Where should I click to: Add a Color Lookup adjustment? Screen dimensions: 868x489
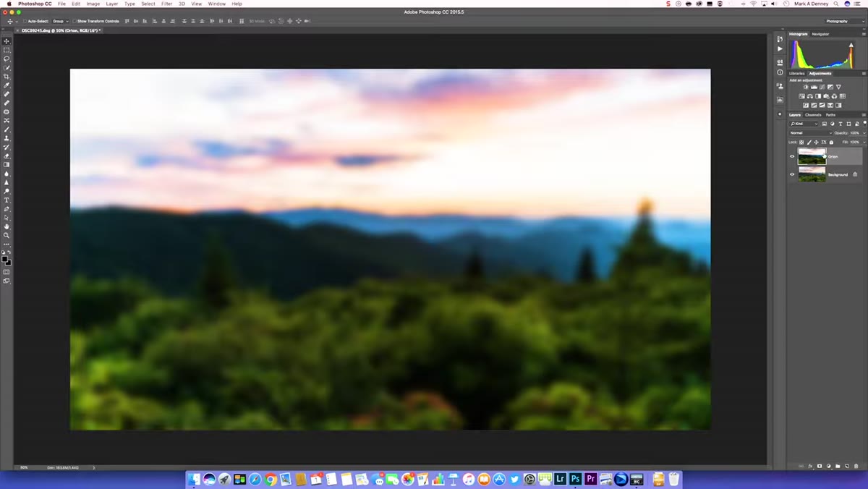(x=842, y=96)
